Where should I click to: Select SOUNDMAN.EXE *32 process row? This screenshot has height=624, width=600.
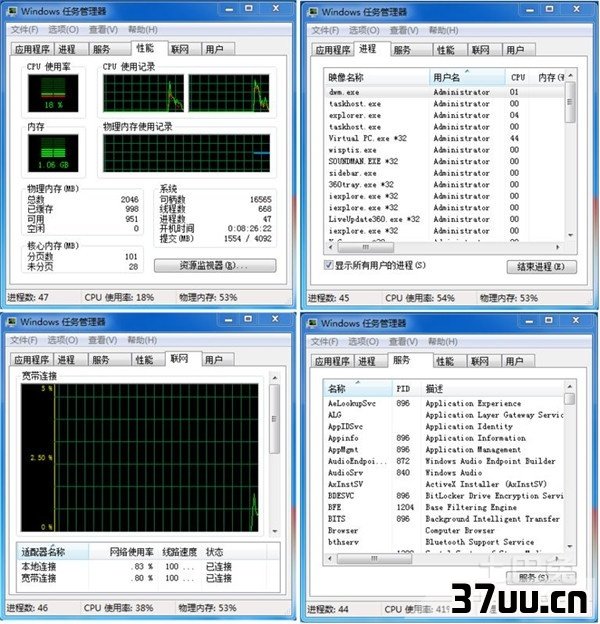pos(445,162)
